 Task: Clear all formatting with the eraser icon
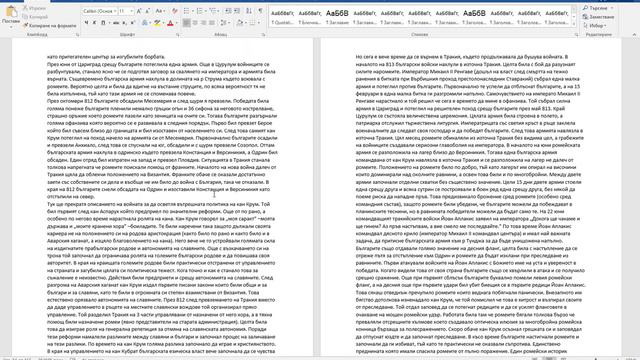coord(175,11)
